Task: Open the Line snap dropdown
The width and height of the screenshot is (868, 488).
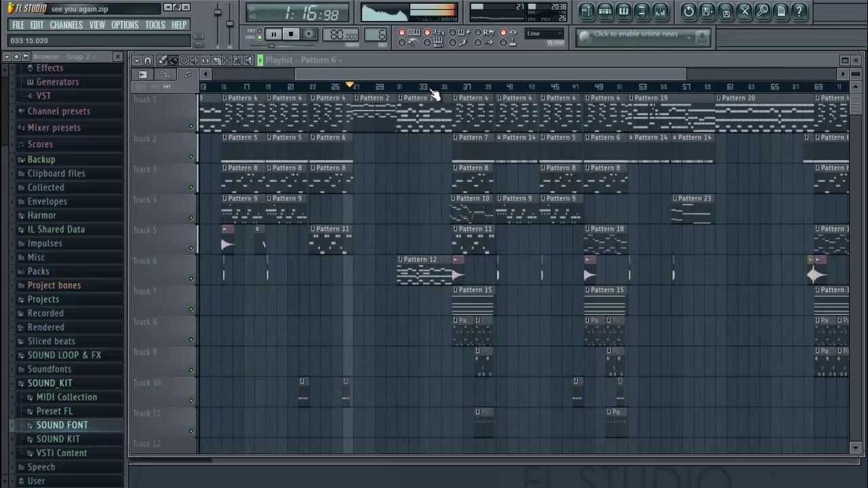Action: tap(545, 34)
